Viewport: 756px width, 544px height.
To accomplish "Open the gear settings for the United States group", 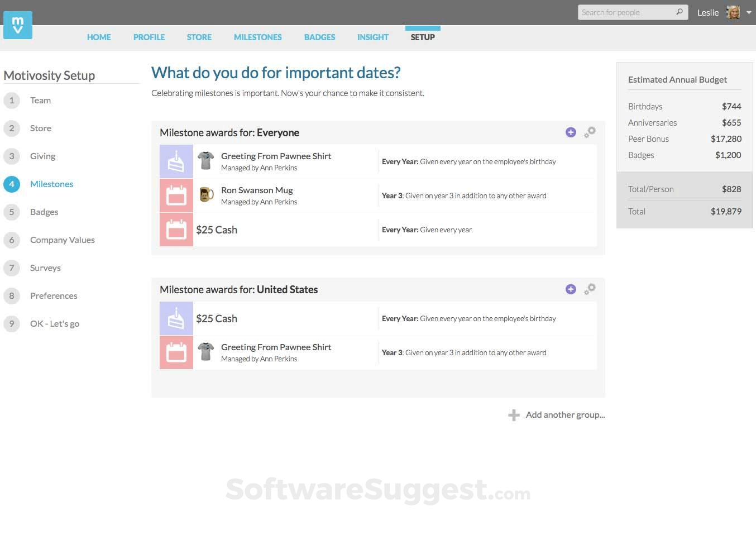I will tap(590, 289).
